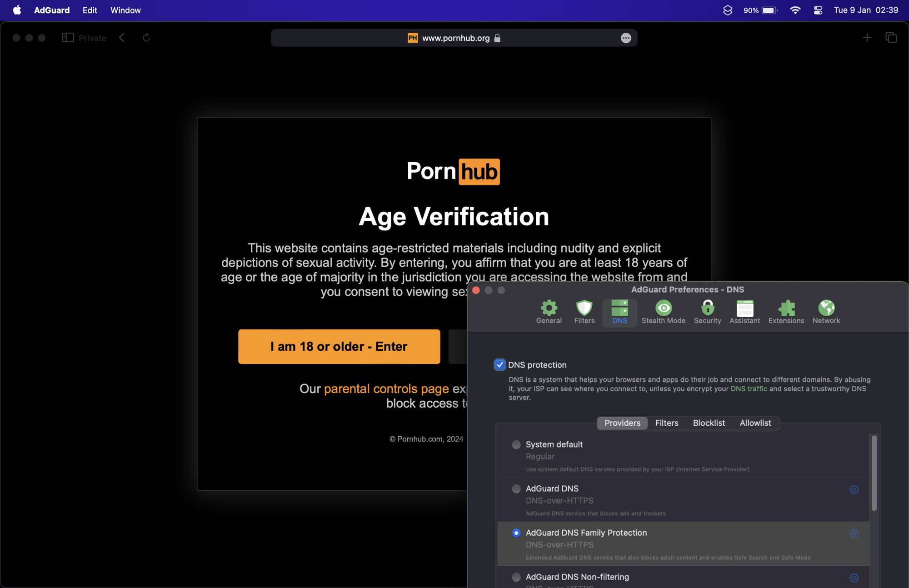Viewport: 909px width, 588px height.
Task: Switch to the Network panel
Action: pos(826,312)
